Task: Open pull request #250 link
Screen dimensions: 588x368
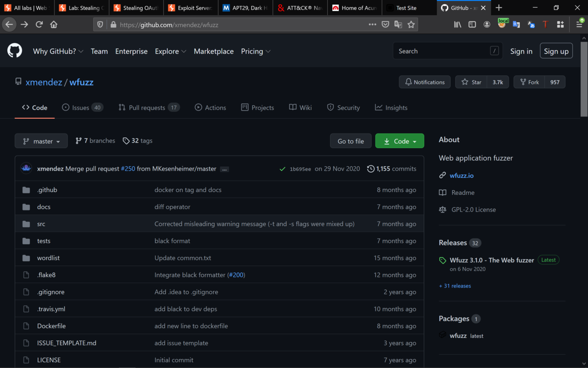Action: 128,169
